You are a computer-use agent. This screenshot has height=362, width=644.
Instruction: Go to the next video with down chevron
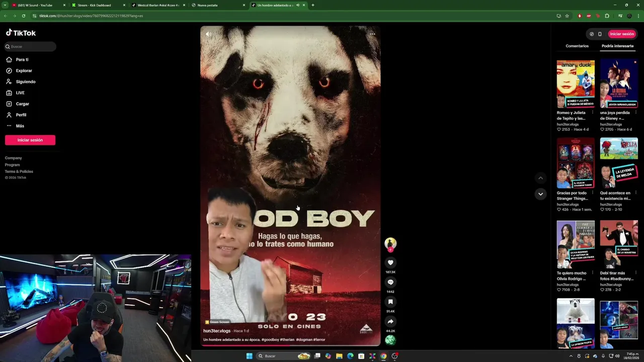click(540, 194)
